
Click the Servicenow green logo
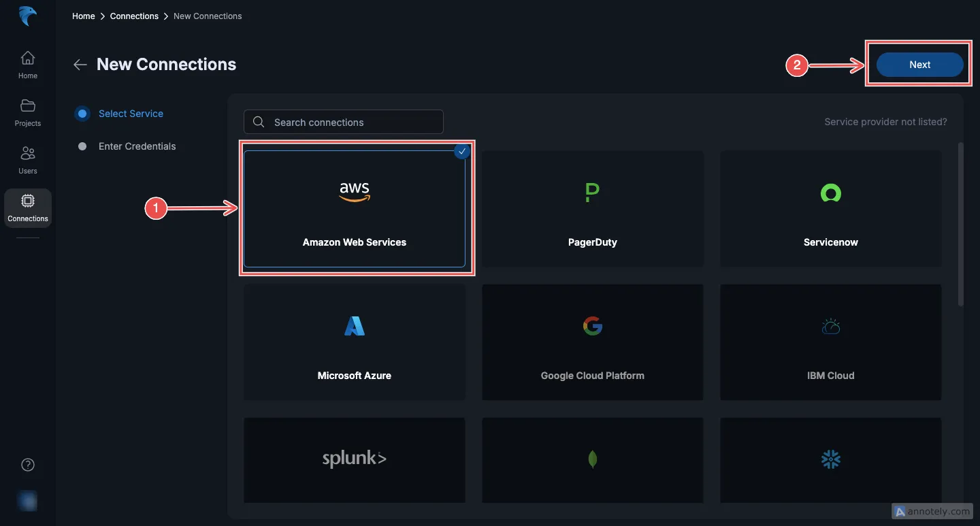831,193
